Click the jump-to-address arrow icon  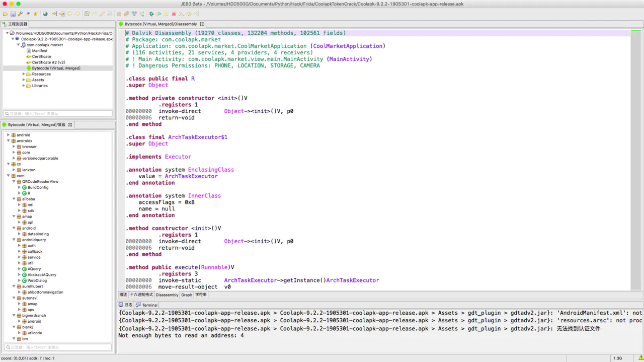pos(54,14)
